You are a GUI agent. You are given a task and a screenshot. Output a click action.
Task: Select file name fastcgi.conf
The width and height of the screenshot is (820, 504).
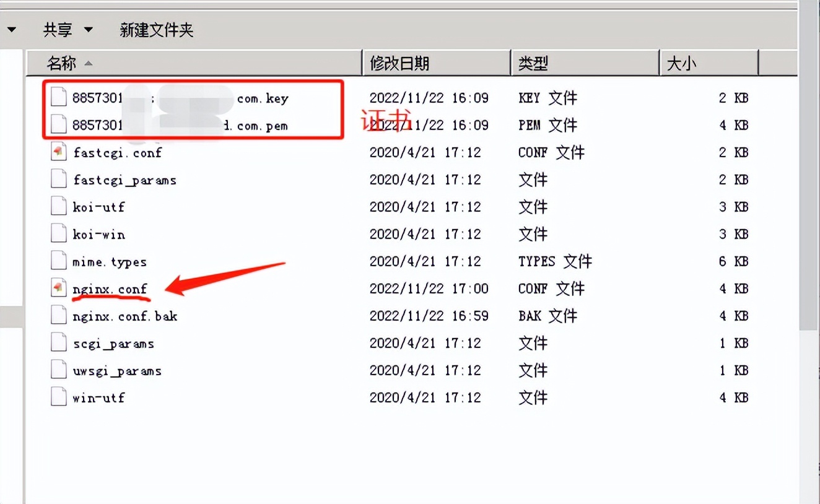[117, 152]
